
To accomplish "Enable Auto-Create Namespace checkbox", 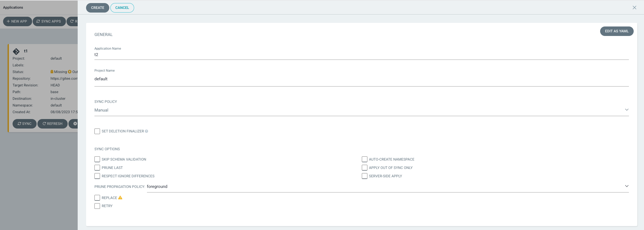I will point(365,159).
